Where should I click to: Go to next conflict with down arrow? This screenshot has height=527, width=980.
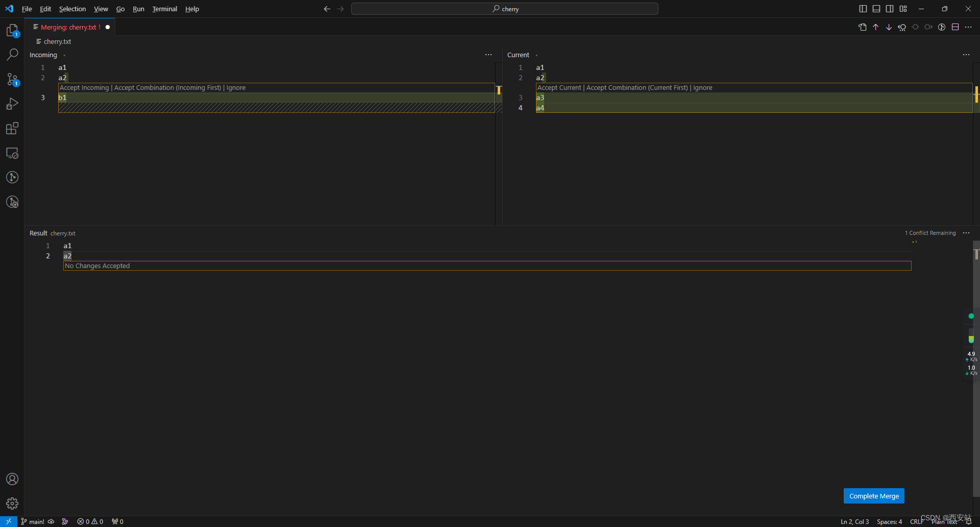point(889,27)
